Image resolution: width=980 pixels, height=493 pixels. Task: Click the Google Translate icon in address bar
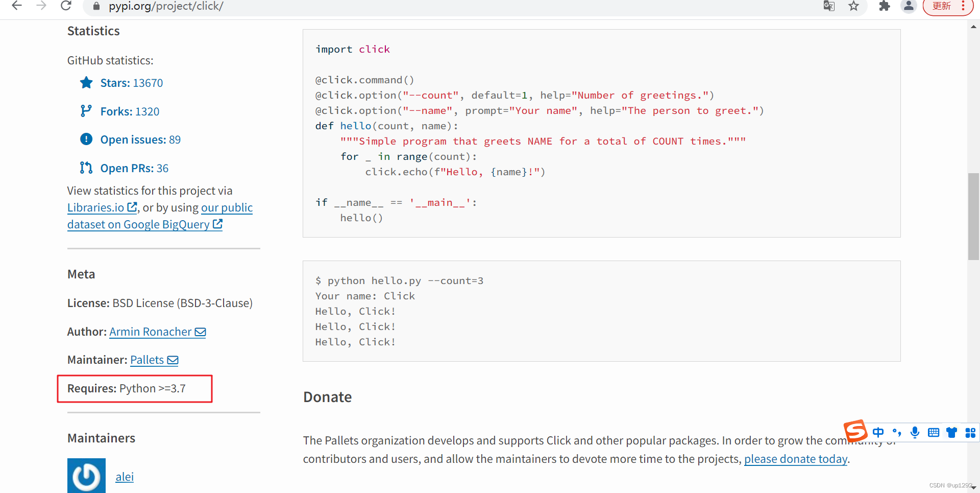(829, 6)
